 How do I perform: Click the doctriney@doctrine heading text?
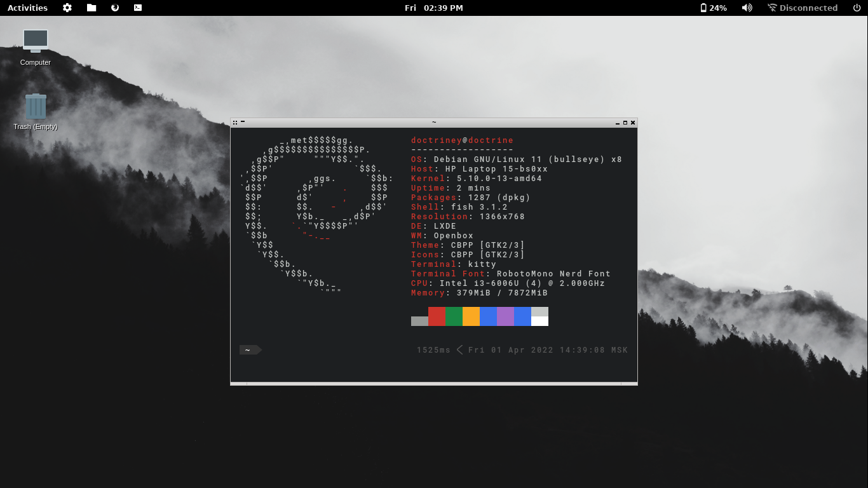[462, 140]
